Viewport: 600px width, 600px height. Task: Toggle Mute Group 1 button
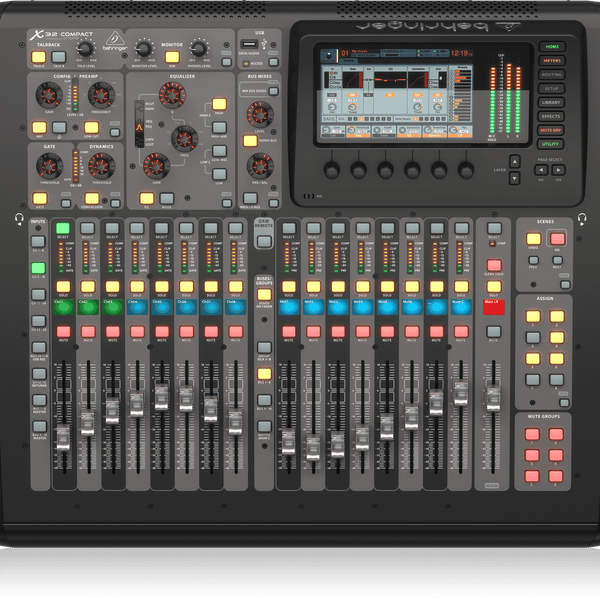click(532, 434)
